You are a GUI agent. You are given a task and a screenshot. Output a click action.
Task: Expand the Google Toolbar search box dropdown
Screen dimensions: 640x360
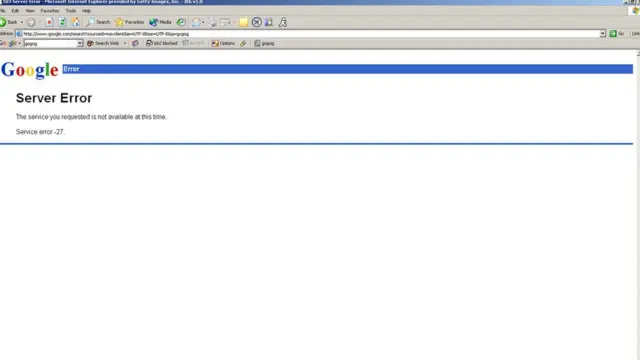(80, 43)
